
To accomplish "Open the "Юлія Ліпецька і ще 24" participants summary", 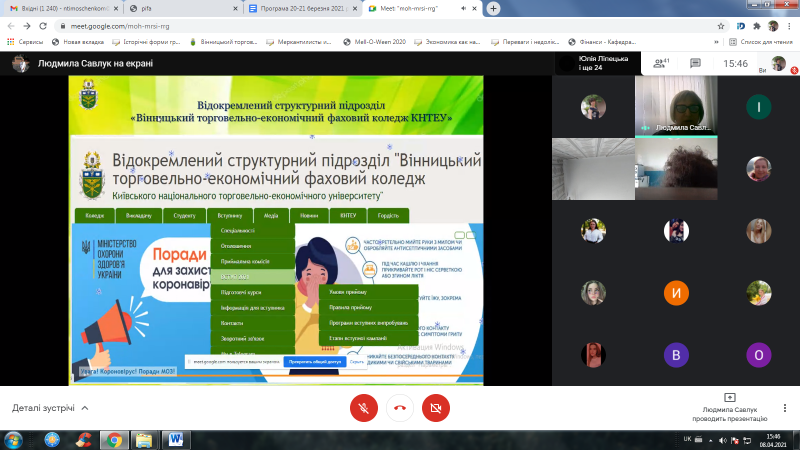I will coord(598,63).
